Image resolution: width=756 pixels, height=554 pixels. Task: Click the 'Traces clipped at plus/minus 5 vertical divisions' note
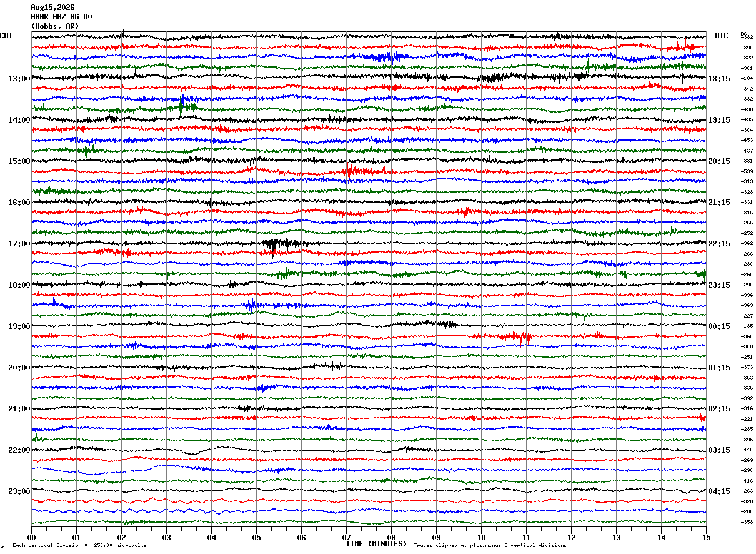(490, 546)
